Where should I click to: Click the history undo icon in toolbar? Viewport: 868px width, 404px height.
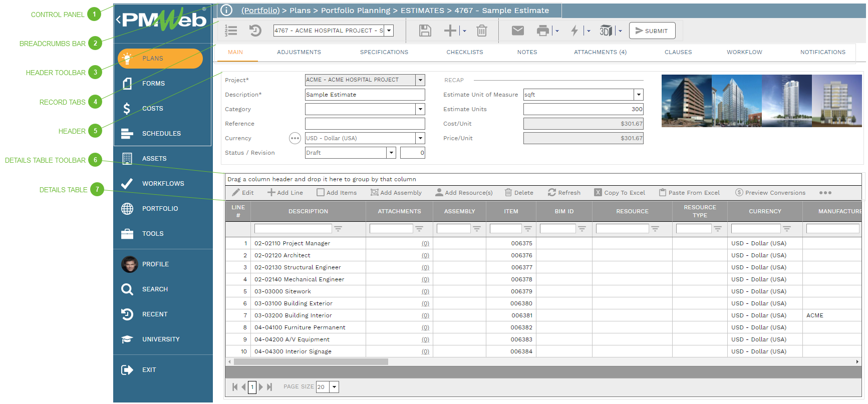tap(255, 31)
